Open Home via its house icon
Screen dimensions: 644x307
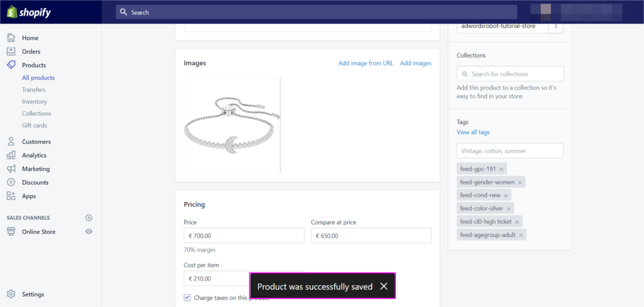11,38
